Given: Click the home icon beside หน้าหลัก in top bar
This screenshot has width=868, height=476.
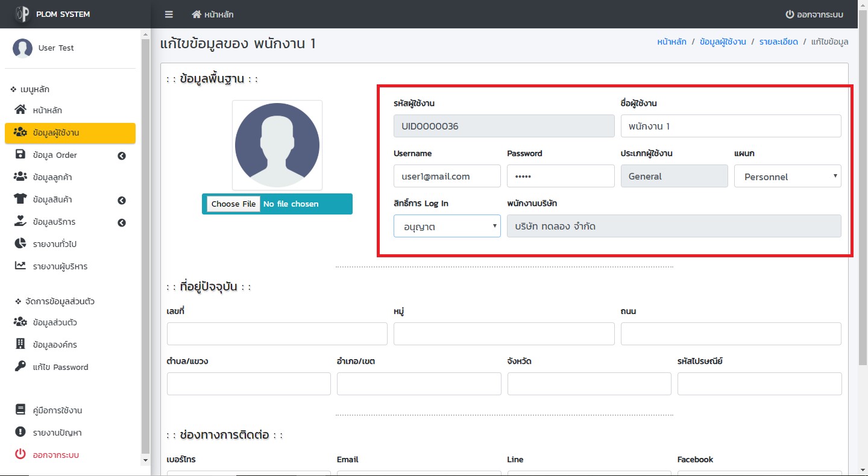Looking at the screenshot, I should pyautogui.click(x=197, y=14).
